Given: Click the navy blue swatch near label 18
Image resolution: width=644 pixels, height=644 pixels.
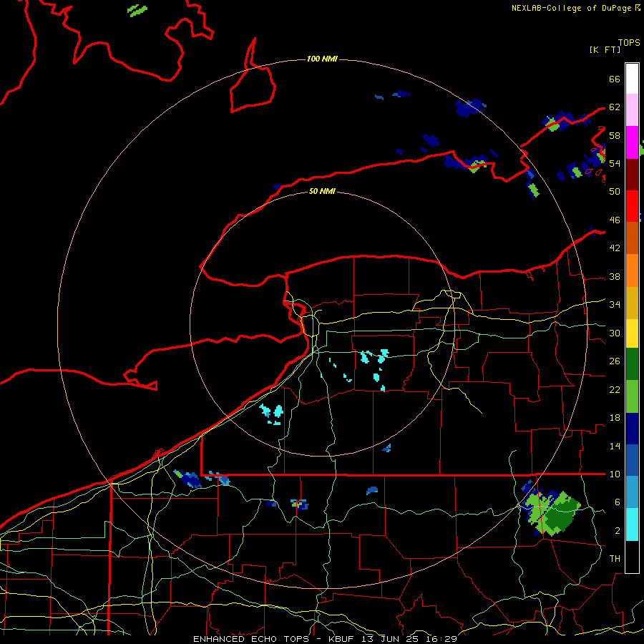Looking at the screenshot, I should click(x=632, y=429).
